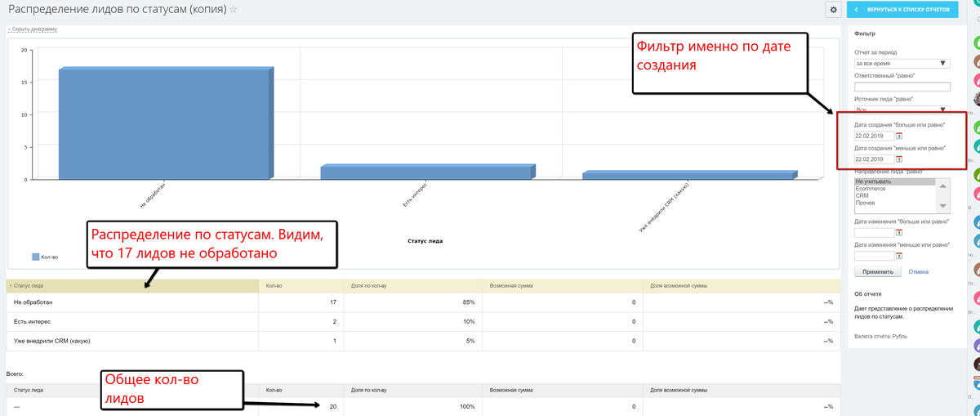The width and height of the screenshot is (980, 416).
Task: Click the 'Ответственный' input field
Action: pyautogui.click(x=902, y=87)
